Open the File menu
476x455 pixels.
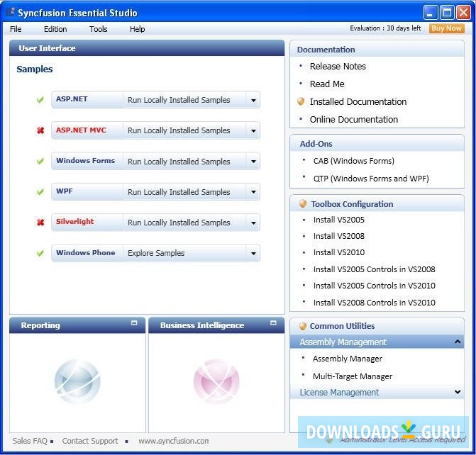16,29
